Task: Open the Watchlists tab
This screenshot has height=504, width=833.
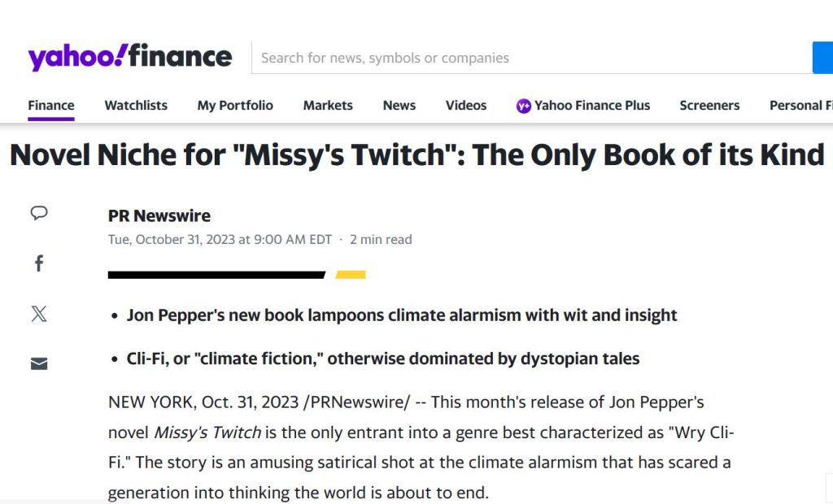Action: [136, 106]
